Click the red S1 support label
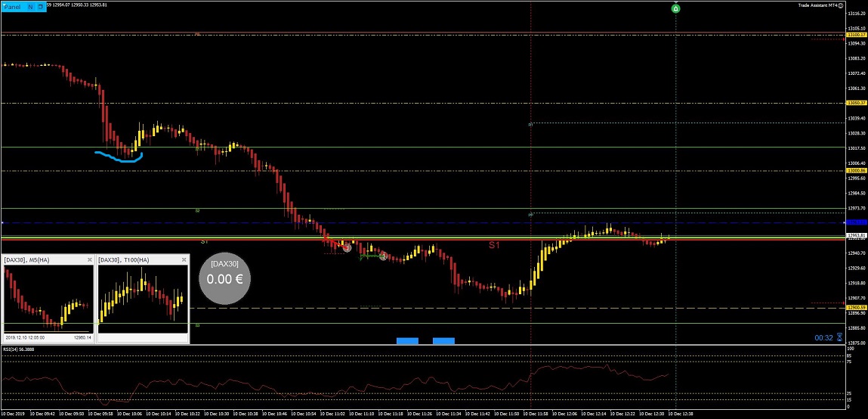The height and width of the screenshot is (419, 868). point(494,244)
